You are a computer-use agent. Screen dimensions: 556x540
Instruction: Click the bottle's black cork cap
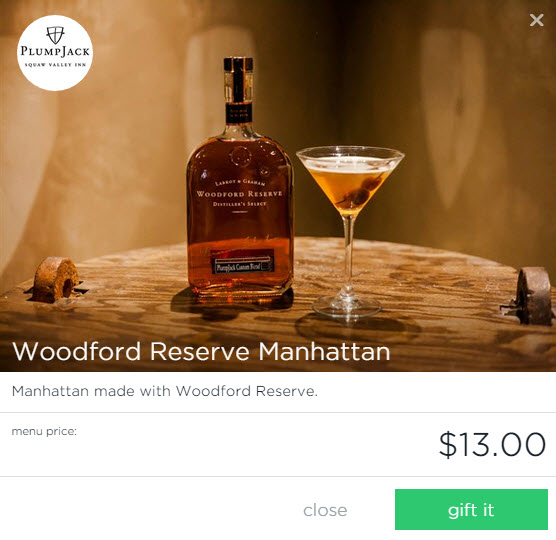point(238,64)
